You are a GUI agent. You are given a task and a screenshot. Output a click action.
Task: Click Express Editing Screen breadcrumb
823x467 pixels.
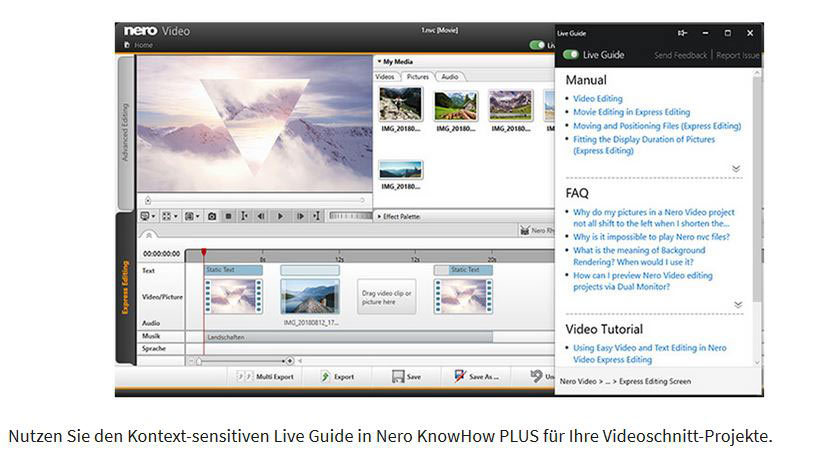pyautogui.click(x=655, y=381)
